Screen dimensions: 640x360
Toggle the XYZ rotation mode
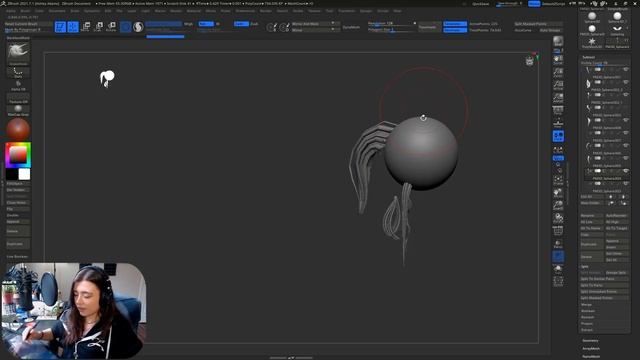click(558, 158)
